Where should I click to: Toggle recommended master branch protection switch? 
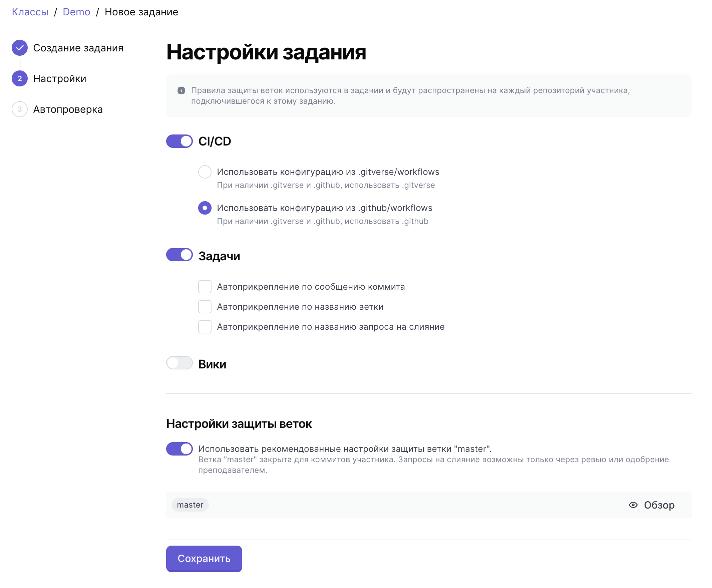click(x=179, y=449)
